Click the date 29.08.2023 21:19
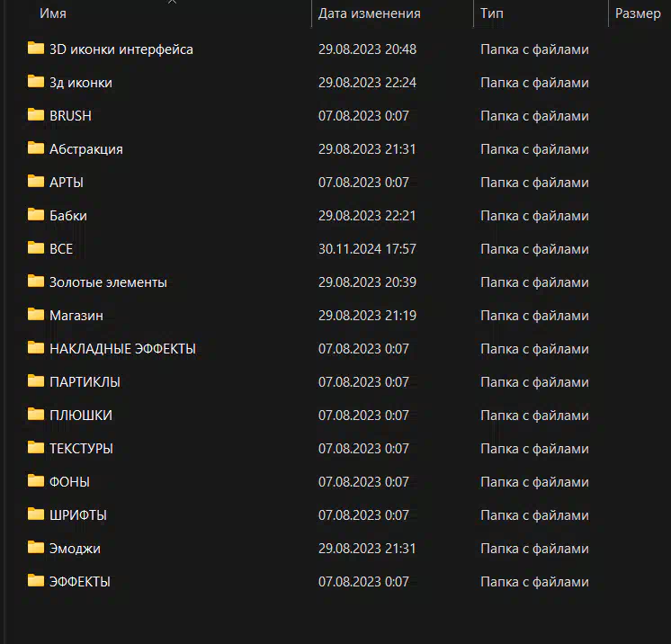 [x=367, y=316]
